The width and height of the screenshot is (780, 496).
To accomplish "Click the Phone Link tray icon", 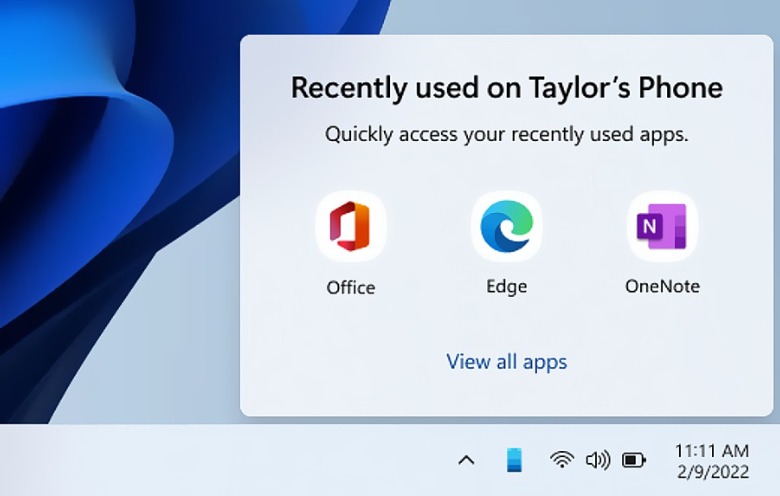I will point(514,460).
